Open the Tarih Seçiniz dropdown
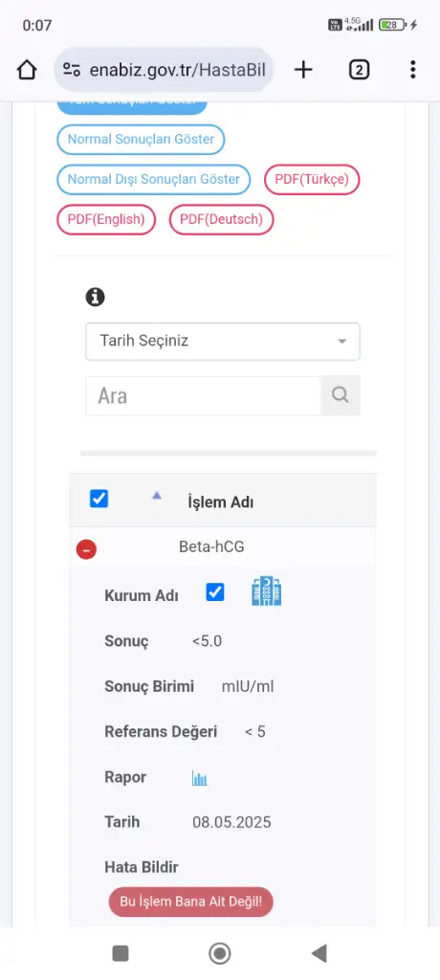440x980 pixels. click(223, 342)
